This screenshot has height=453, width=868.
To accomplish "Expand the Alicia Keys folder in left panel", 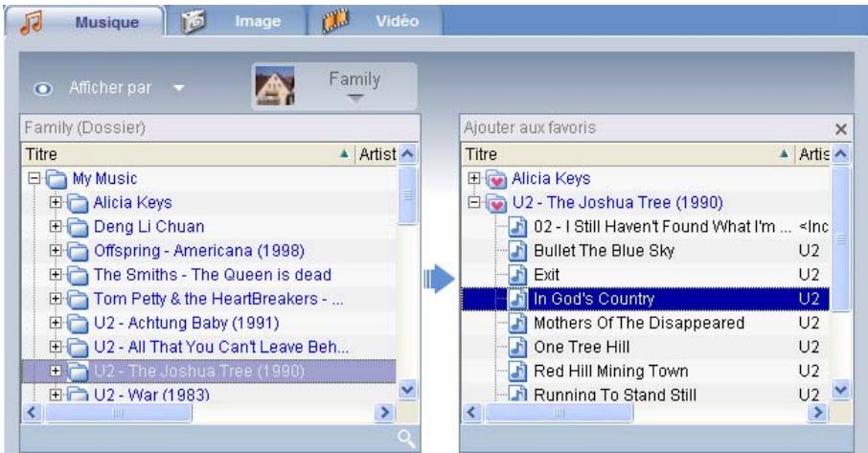I will 56,202.
